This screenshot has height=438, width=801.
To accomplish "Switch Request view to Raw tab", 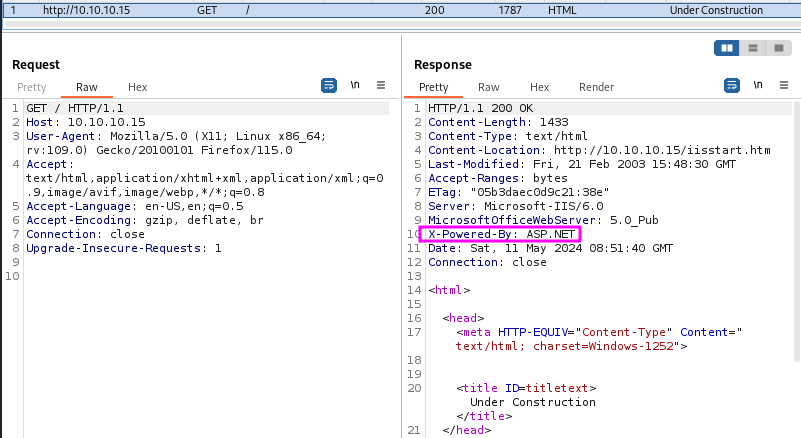I will [87, 87].
